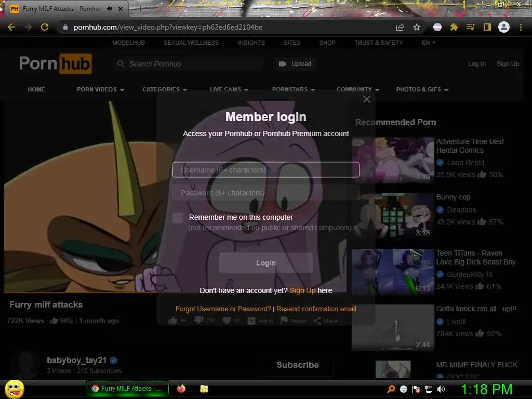532x399 pixels.
Task: Click the thumbs-up like icon below video
Action: 172,321
